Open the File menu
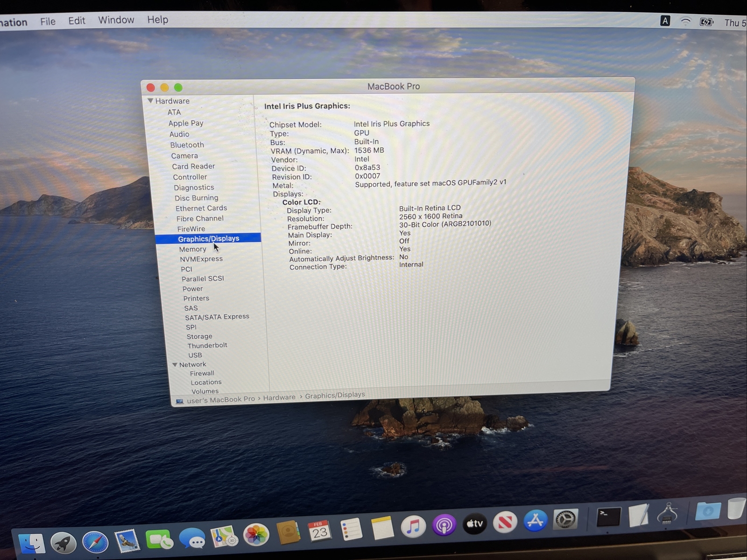This screenshot has height=560, width=747. pos(48,21)
